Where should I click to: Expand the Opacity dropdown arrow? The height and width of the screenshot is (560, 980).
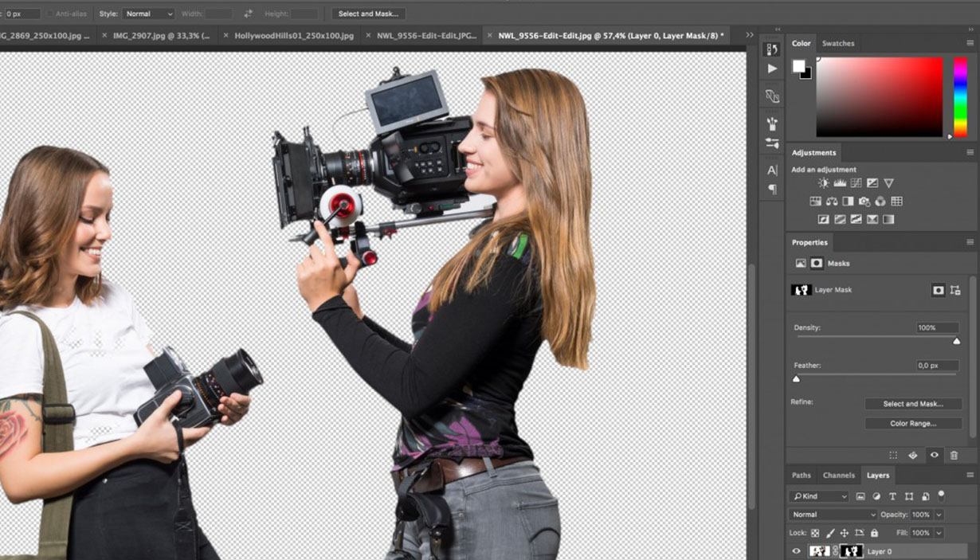click(x=939, y=515)
